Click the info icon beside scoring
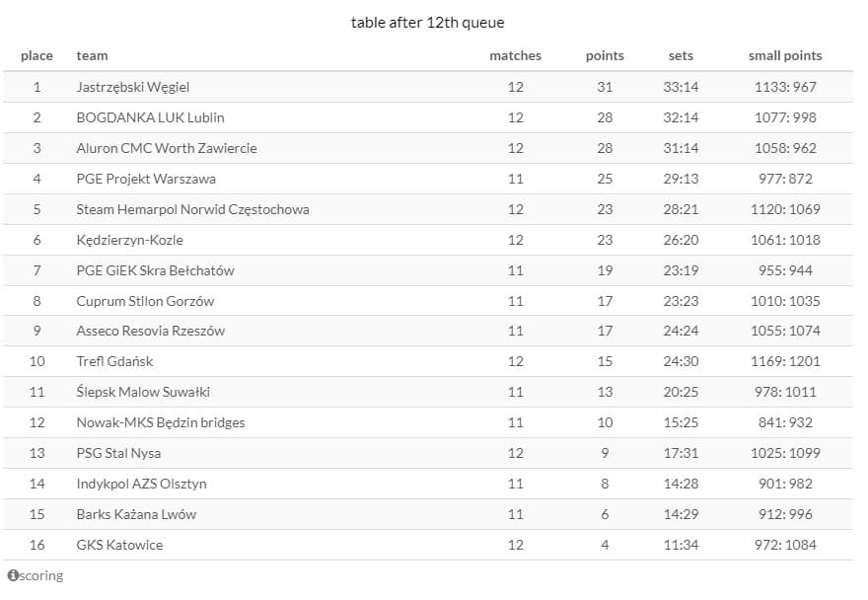This screenshot has height=600, width=868. click(13, 575)
